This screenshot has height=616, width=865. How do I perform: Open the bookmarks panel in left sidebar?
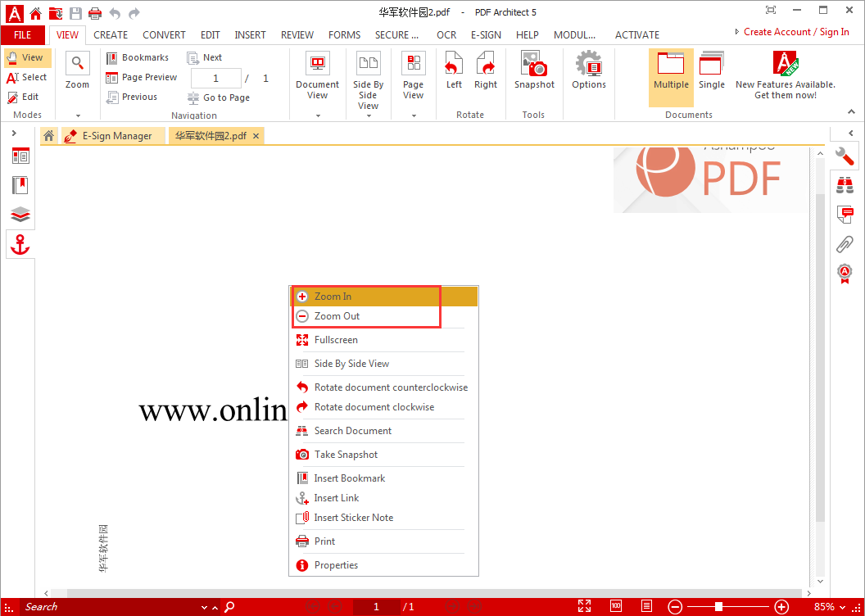point(20,185)
